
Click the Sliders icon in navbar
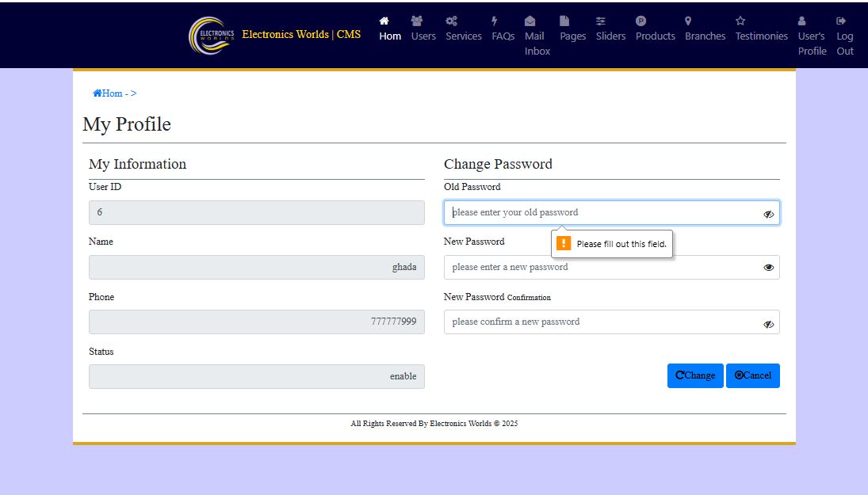[x=601, y=21]
